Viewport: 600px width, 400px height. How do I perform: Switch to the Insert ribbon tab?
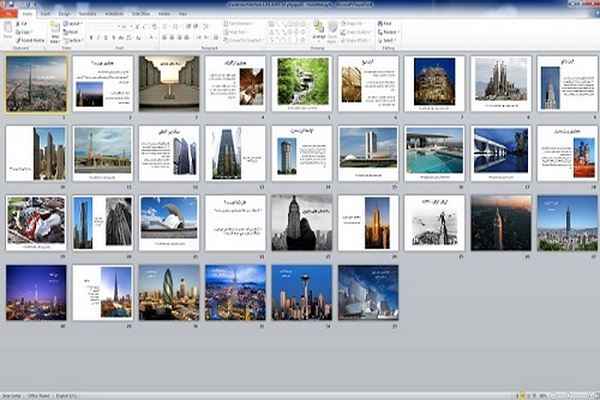(45, 14)
